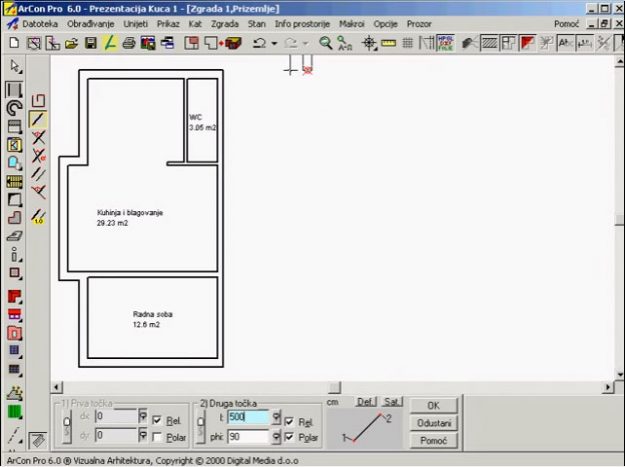Click the l: length input field
The image size is (625, 467).
(x=248, y=418)
